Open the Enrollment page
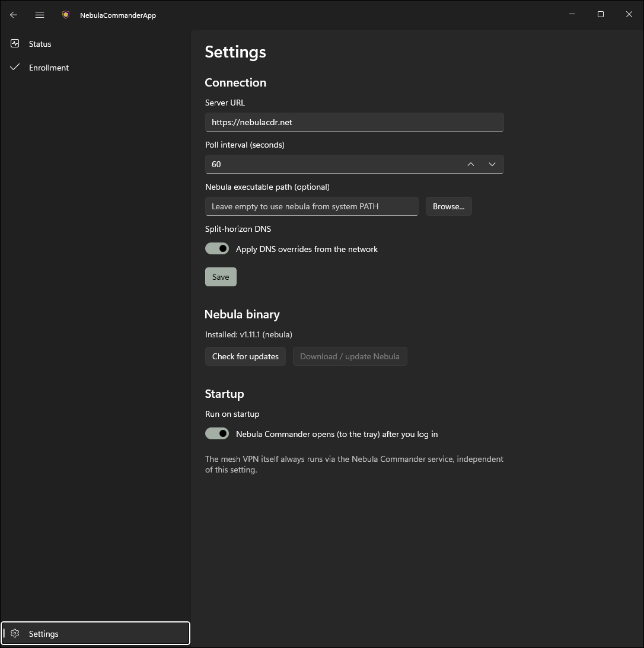Image resolution: width=644 pixels, height=648 pixels. pos(95,68)
